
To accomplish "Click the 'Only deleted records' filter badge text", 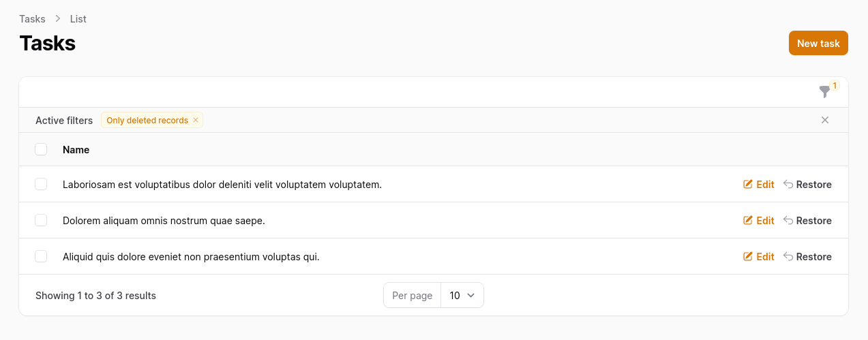I will (147, 121).
